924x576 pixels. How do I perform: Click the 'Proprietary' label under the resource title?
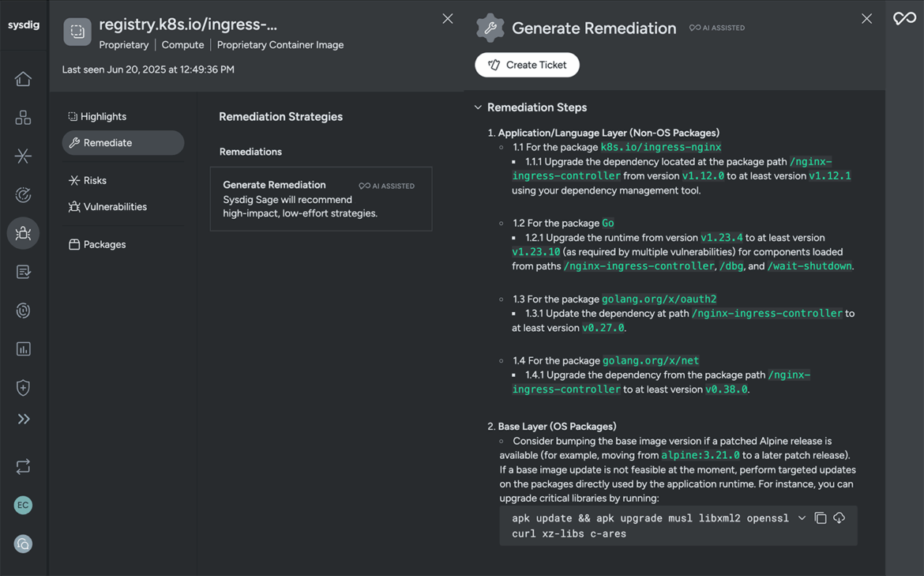click(x=124, y=45)
